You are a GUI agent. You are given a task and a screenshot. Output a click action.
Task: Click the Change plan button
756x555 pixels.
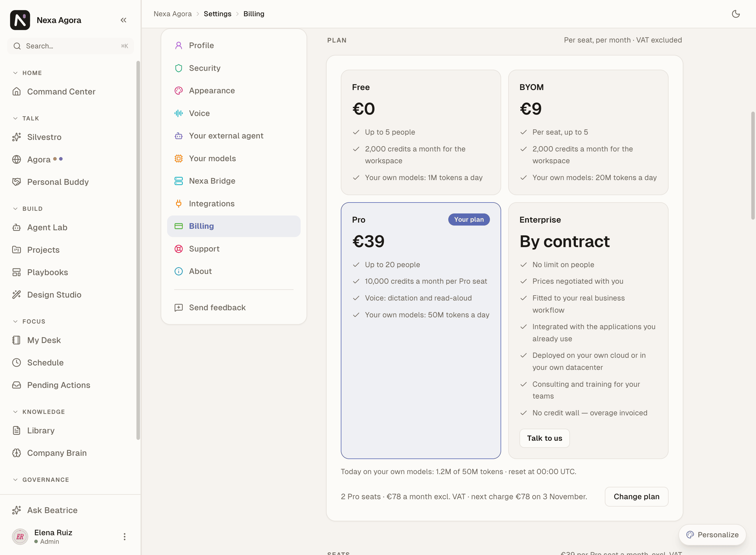(x=636, y=497)
